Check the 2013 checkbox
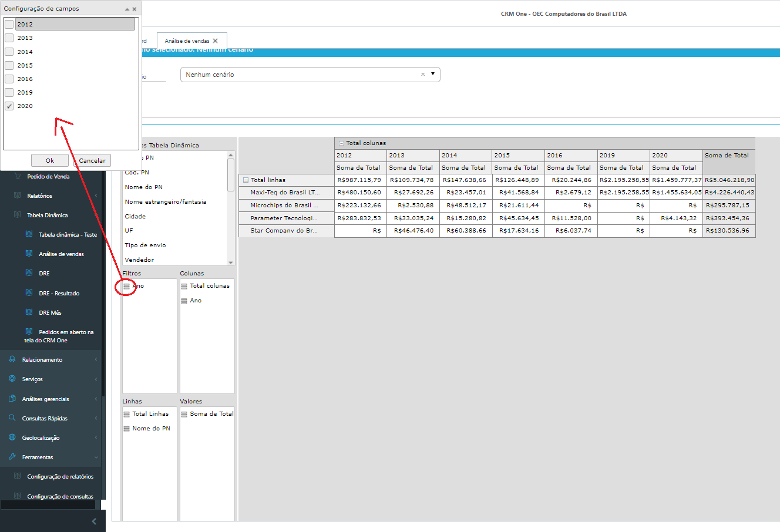 click(9, 38)
